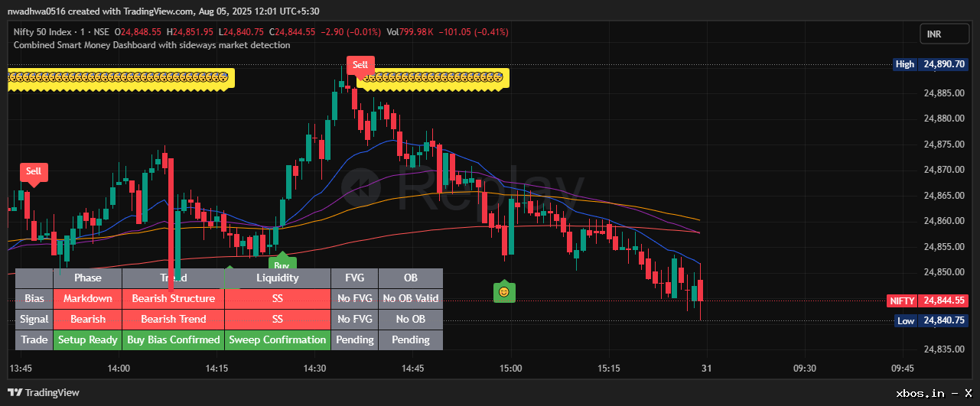
Task: Select the red Sell label at the chart peak
Action: tap(360, 65)
